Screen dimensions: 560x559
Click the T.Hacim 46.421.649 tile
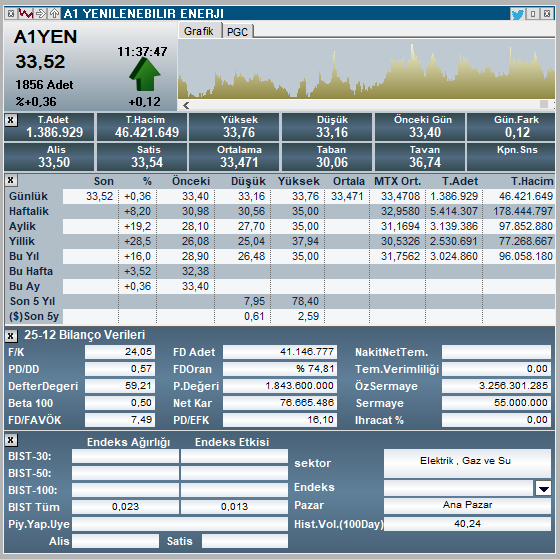pyautogui.click(x=142, y=127)
